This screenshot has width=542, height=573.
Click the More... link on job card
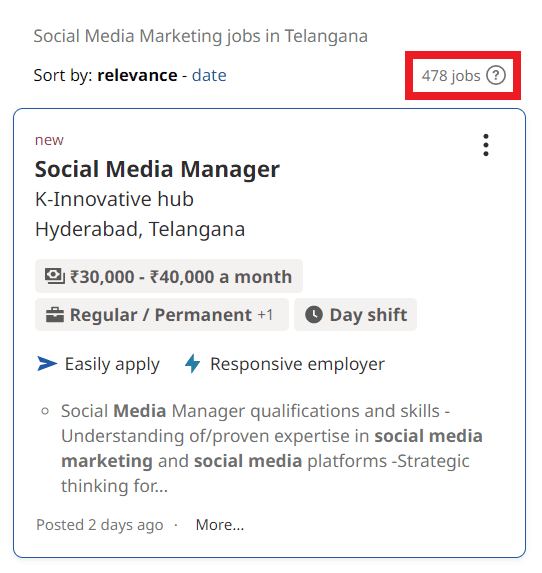(x=220, y=525)
